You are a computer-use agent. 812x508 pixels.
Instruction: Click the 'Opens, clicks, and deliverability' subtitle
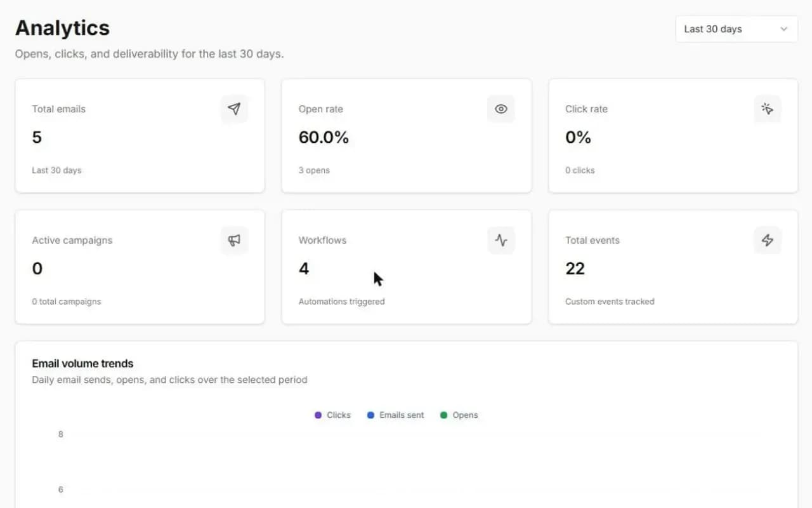[149, 54]
